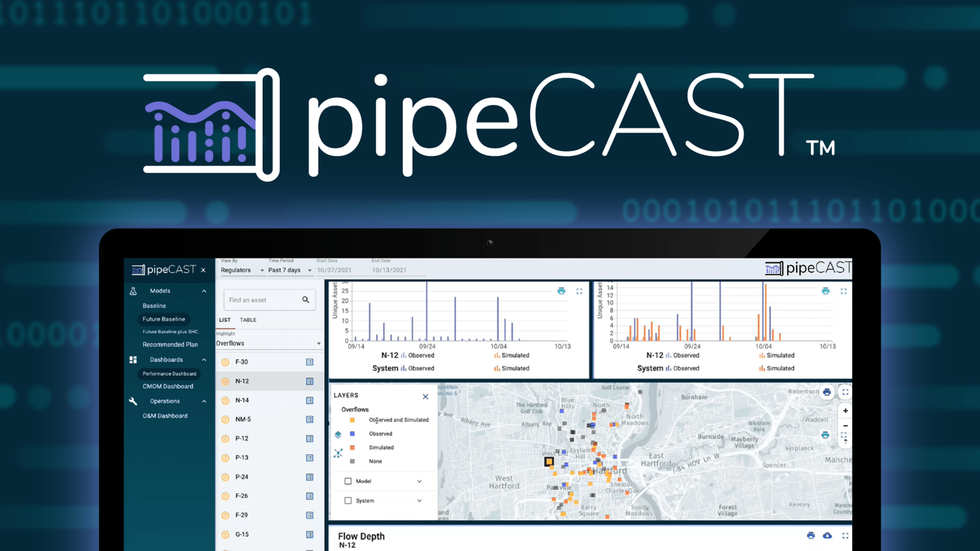
Task: Open the table icon on the F-26 row
Action: (x=310, y=496)
